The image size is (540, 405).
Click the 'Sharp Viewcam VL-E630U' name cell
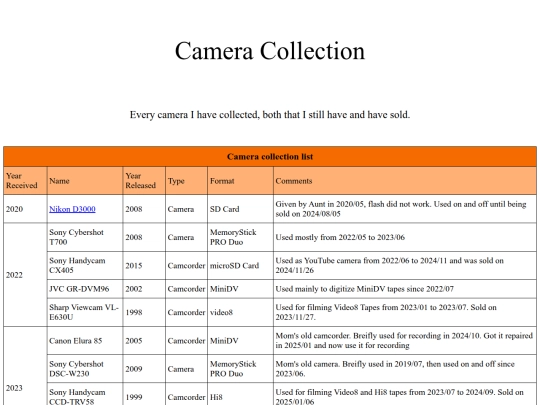point(85,312)
